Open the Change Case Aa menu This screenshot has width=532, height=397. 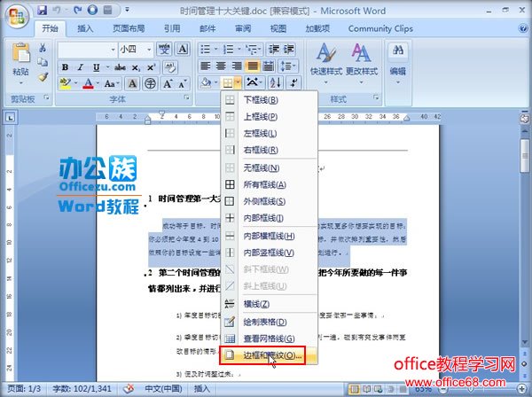click(x=112, y=83)
